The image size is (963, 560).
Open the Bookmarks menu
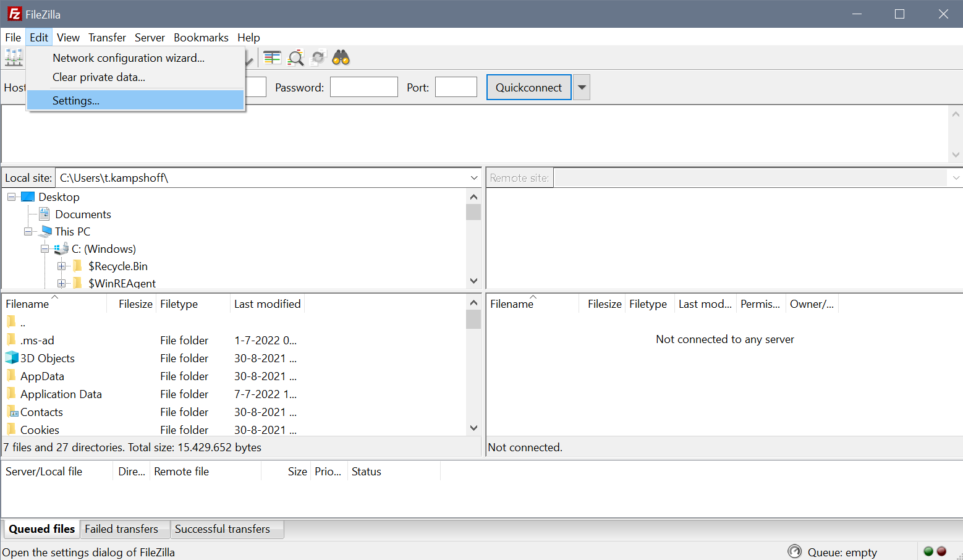(x=201, y=37)
